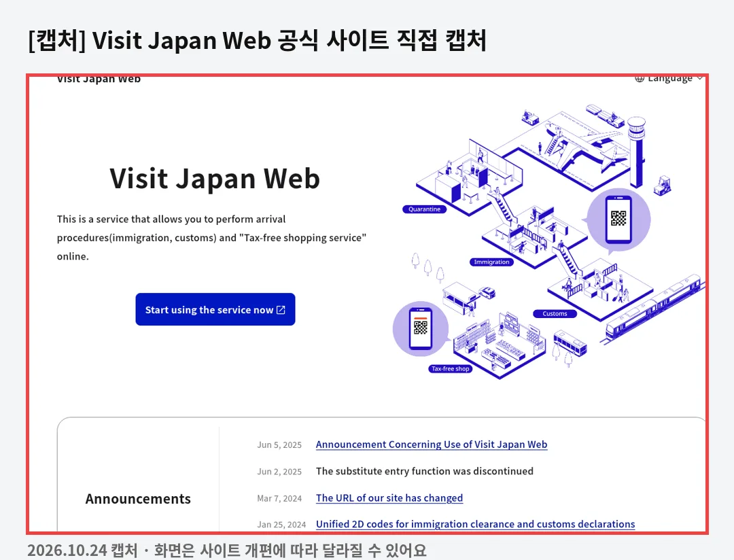
Task: Click the airplane in the airport illustration
Action: [x=585, y=145]
